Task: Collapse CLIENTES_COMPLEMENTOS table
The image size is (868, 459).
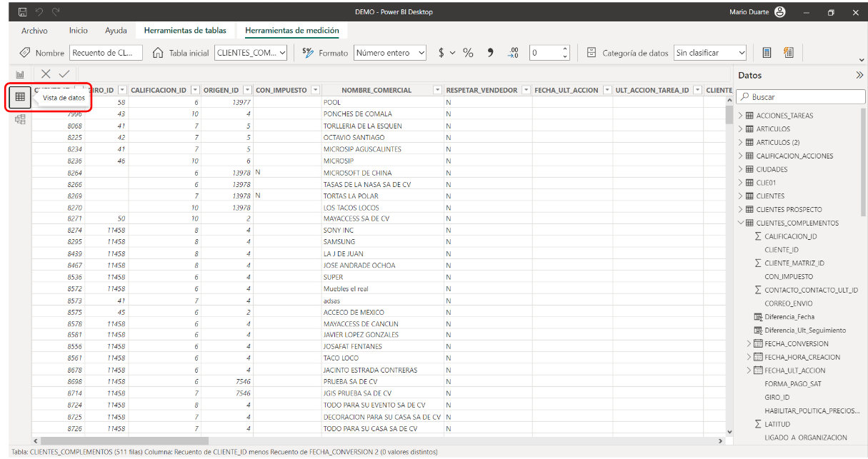Action: [740, 223]
